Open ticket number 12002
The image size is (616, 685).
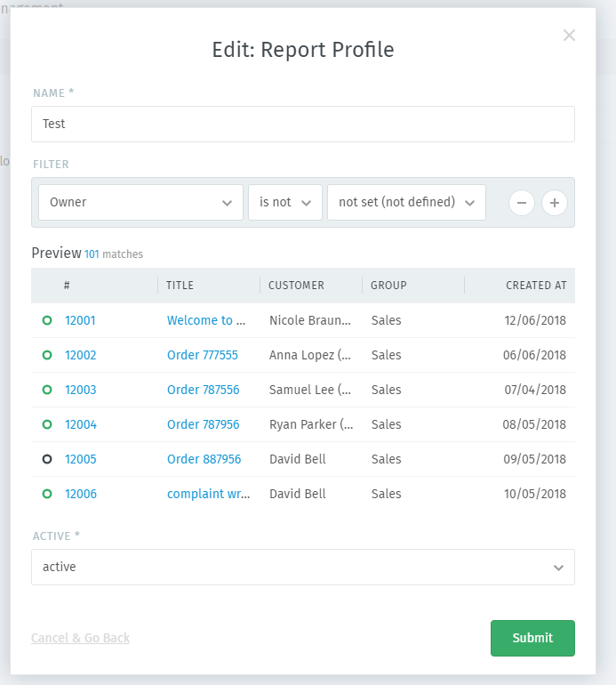[80, 355]
